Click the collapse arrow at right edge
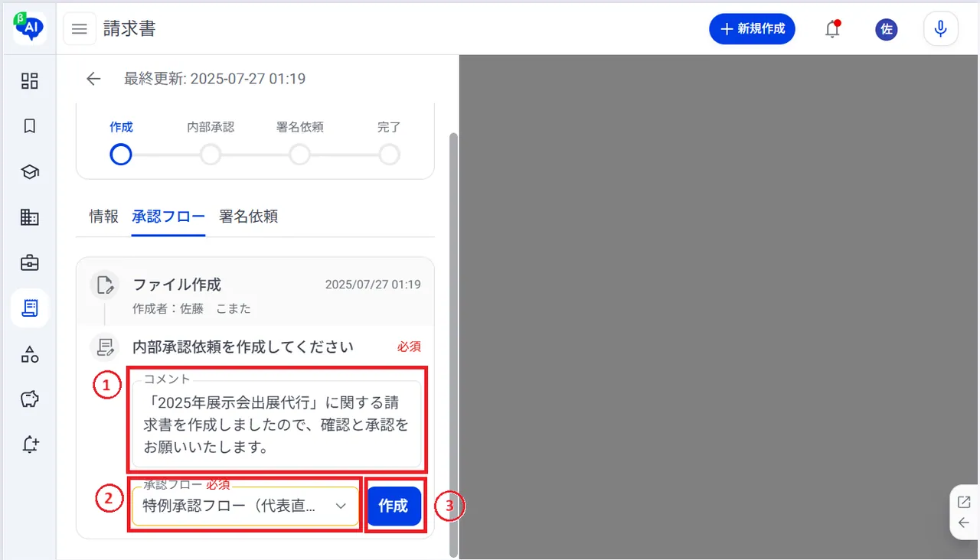This screenshot has width=980, height=560. (964, 523)
